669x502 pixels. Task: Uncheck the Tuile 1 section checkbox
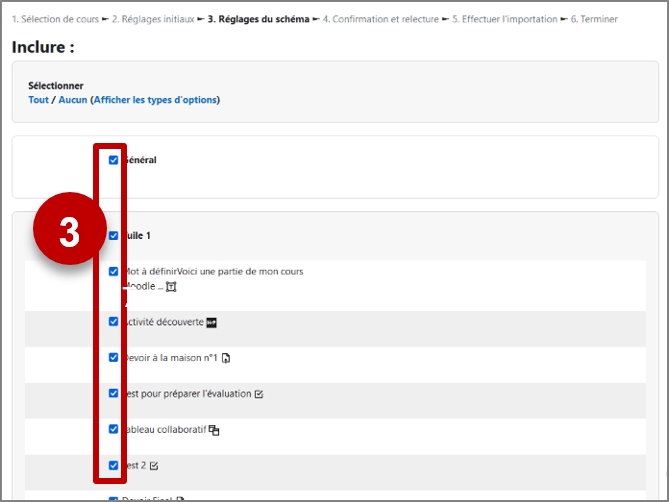pos(113,235)
